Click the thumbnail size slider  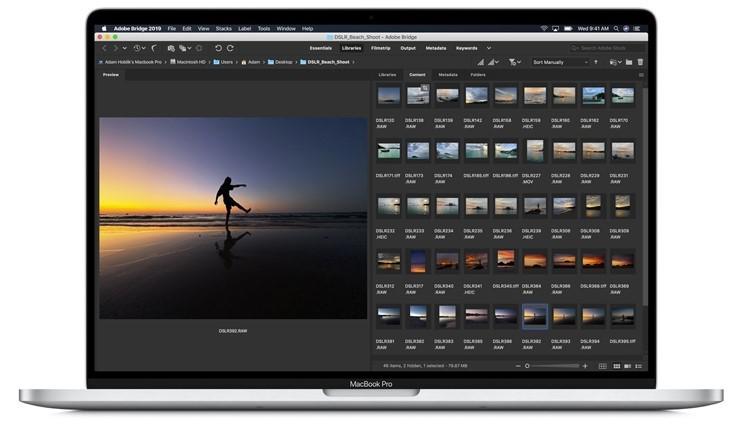555,366
